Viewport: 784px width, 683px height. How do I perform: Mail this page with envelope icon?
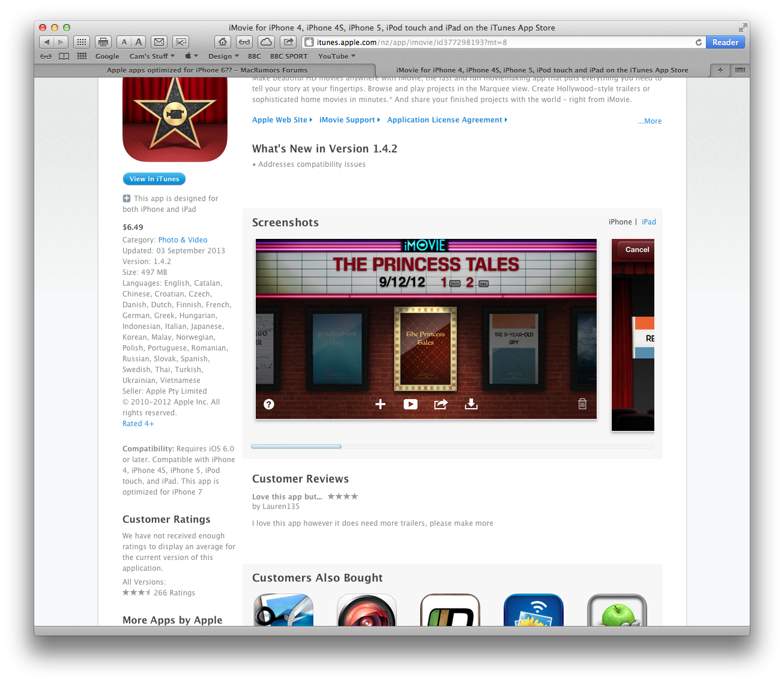tap(159, 42)
